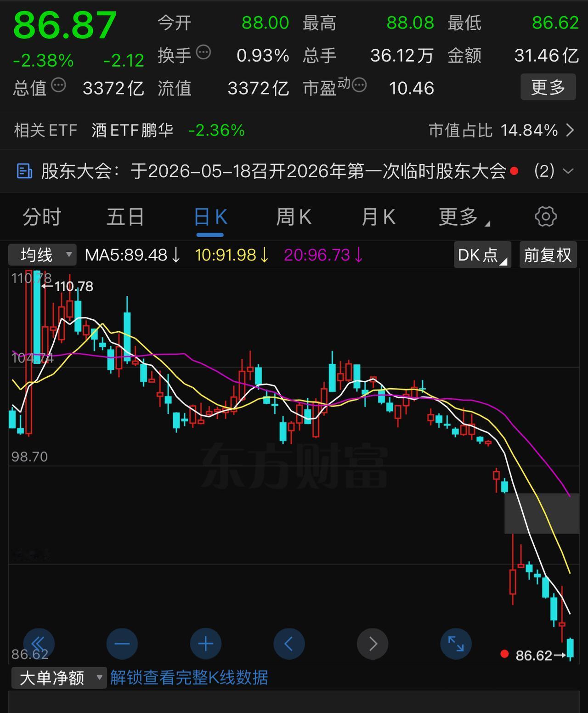Tap the change percentage -2.38%
The height and width of the screenshot is (713, 588).
click(x=43, y=60)
